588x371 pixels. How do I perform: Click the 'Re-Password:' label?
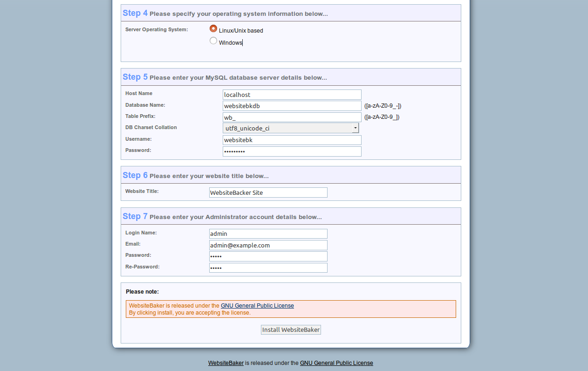click(x=143, y=267)
